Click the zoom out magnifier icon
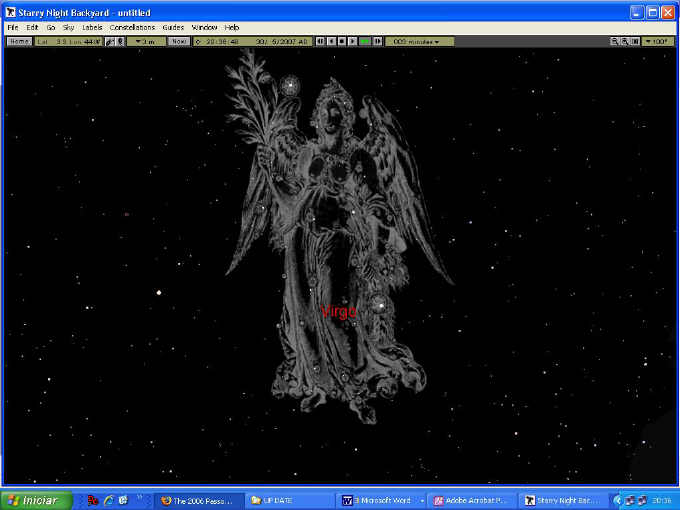This screenshot has height=510, width=680. 615,42
